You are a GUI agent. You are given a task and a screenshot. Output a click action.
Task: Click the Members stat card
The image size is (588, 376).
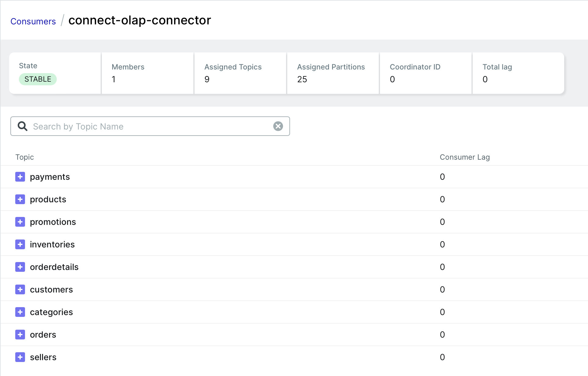(x=147, y=73)
